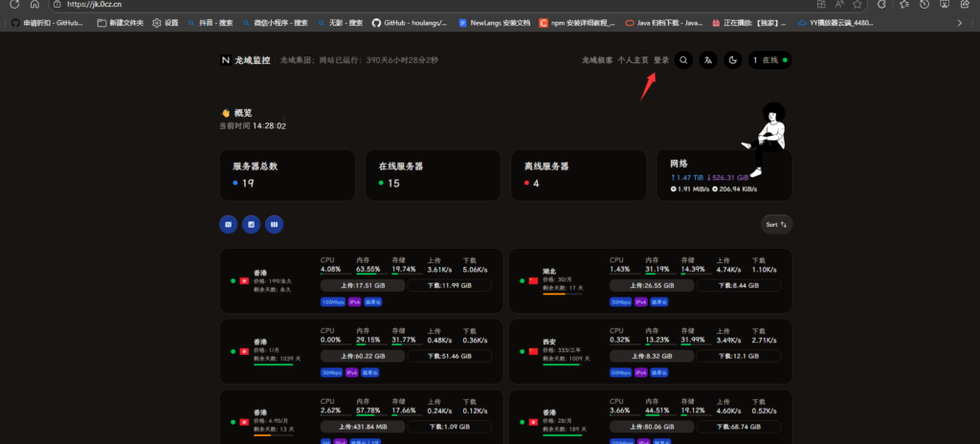This screenshot has height=444, width=980.
Task: Open the 正在播放:【独家】 bookmark
Action: [x=748, y=23]
